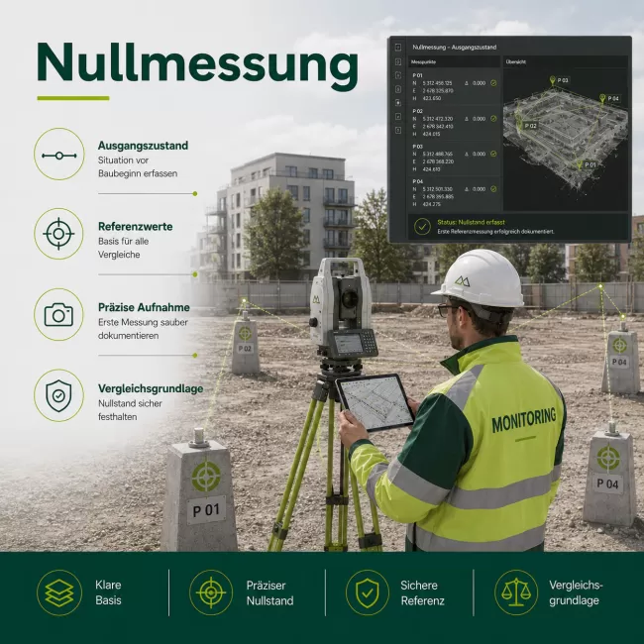Click the Nullmessung – Ausgangszustand panel title
Screen dimensions: 644x644
point(454,48)
